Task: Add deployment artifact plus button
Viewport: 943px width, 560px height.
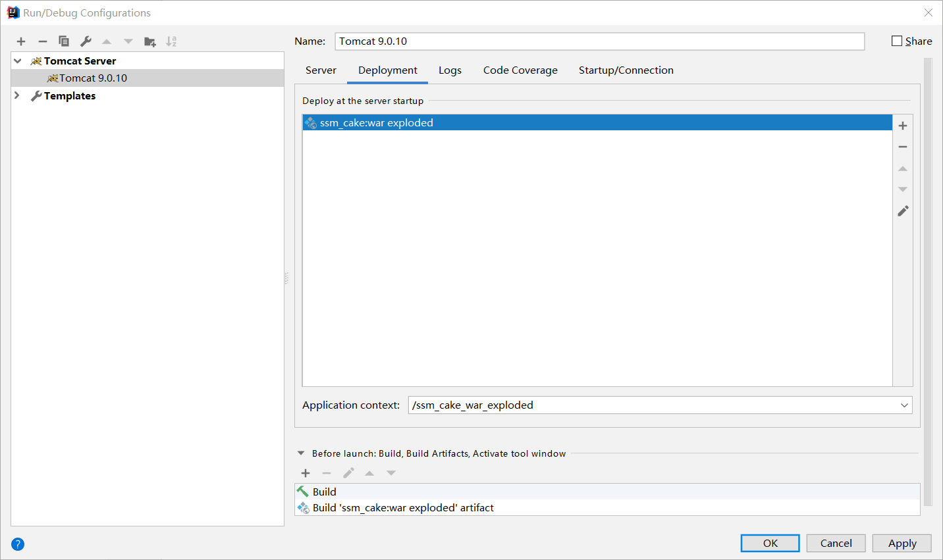Action: [x=903, y=126]
